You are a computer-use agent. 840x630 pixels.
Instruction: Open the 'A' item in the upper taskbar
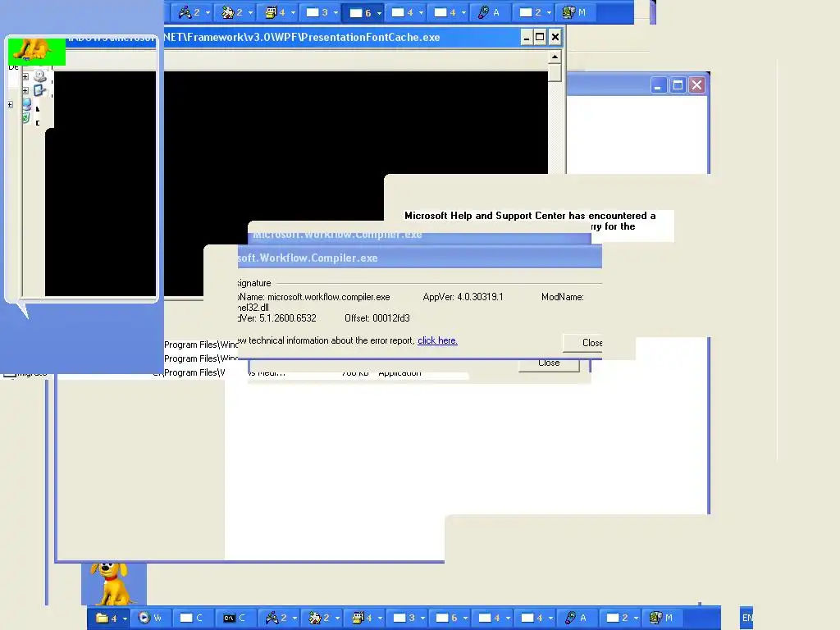(489, 12)
